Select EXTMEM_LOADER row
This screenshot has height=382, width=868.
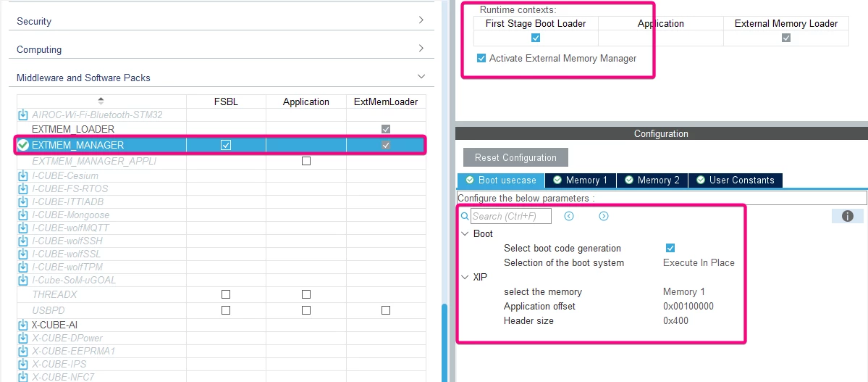[x=221, y=128]
